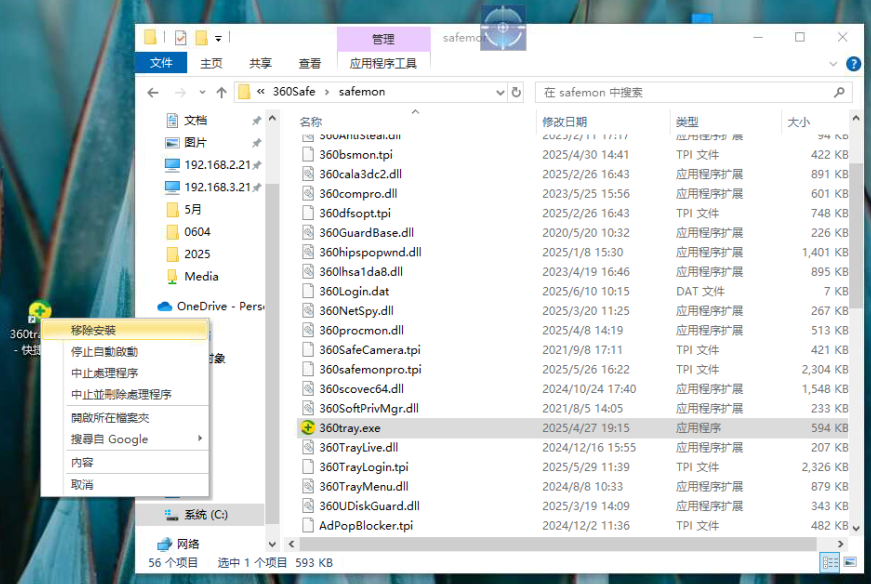Select the 360SafeCamera.tpi file icon

pyautogui.click(x=308, y=350)
